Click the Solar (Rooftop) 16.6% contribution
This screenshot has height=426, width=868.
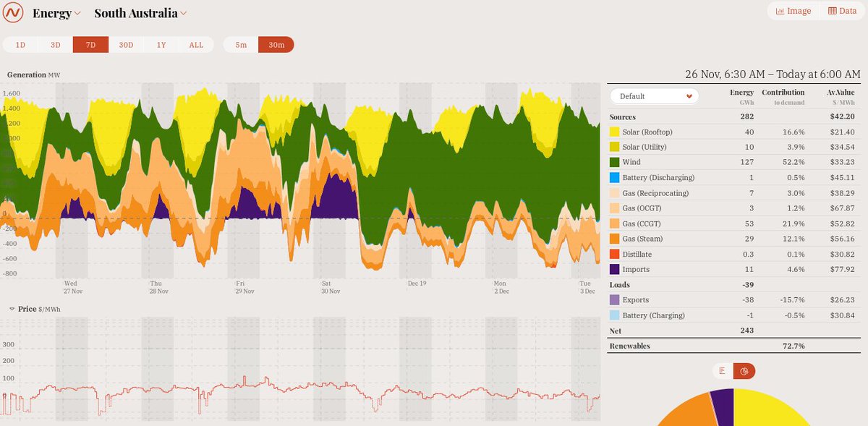[x=793, y=132]
